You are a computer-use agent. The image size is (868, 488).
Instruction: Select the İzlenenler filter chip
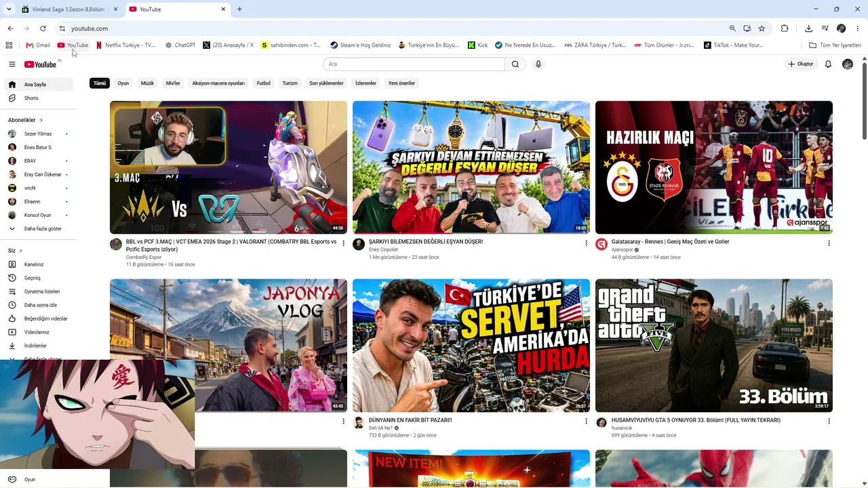366,83
